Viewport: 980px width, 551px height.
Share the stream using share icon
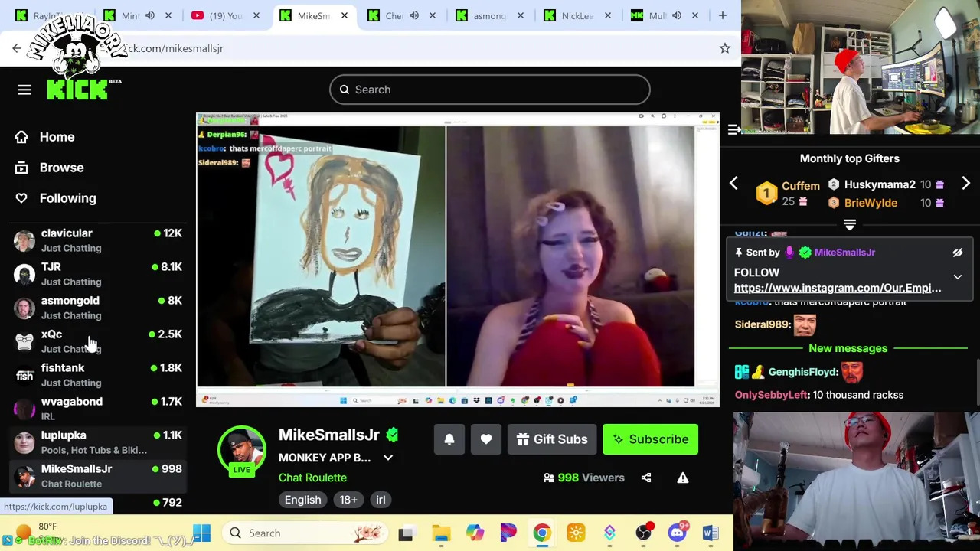click(646, 478)
